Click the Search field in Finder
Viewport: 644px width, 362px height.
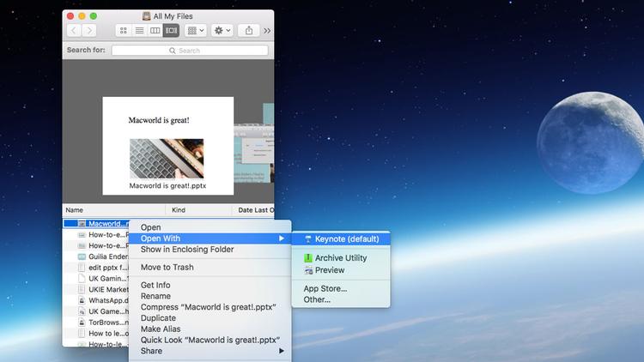click(x=190, y=51)
